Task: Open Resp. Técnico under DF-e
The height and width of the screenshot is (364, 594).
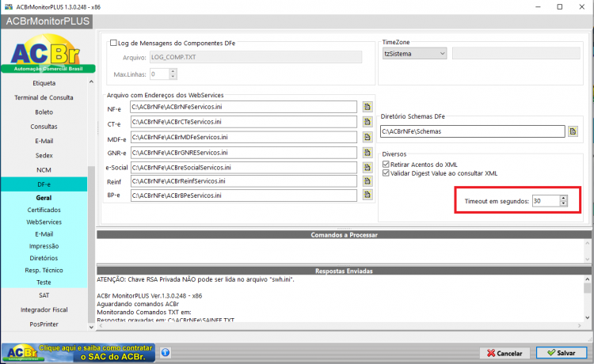Action: [44, 270]
